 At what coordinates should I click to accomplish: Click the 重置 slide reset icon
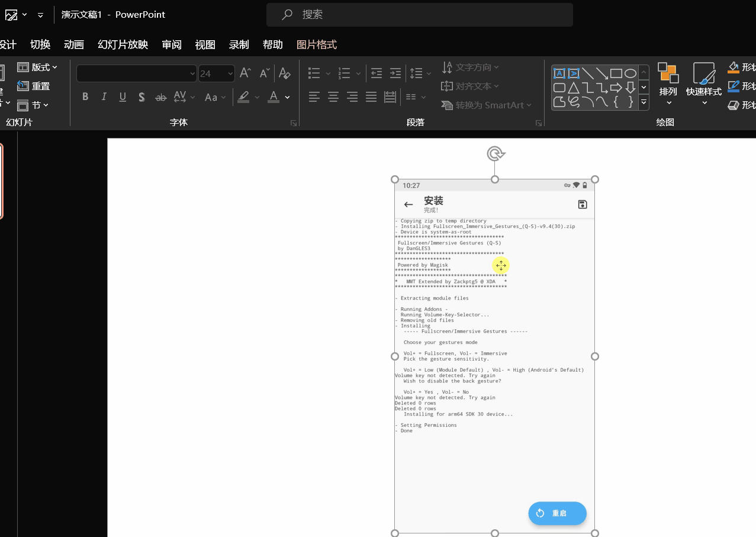pos(23,86)
